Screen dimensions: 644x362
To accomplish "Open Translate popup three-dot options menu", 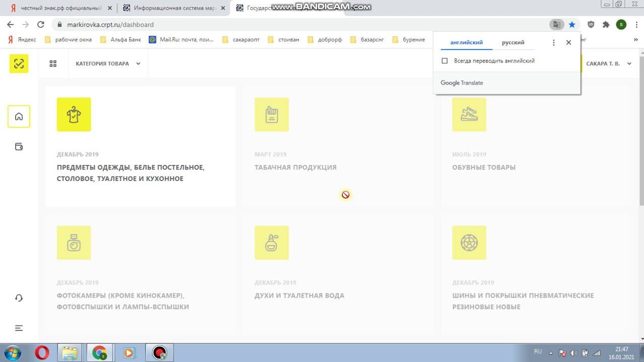I will tap(553, 43).
